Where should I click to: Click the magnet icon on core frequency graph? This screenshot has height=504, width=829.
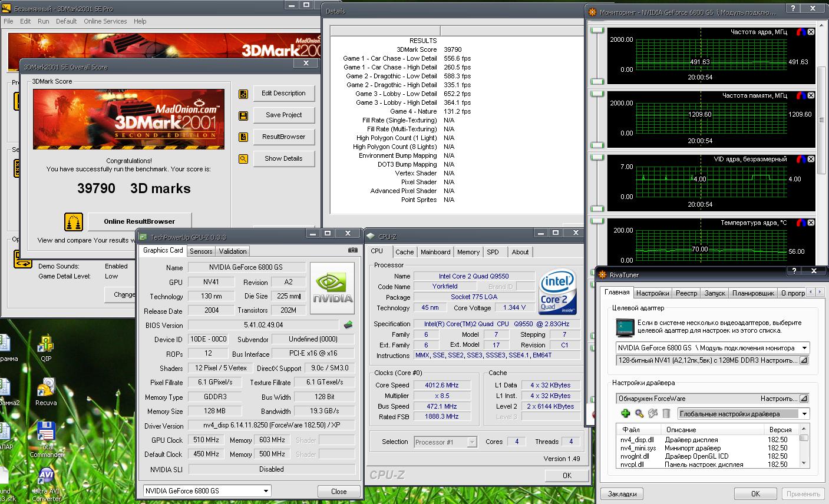801,32
